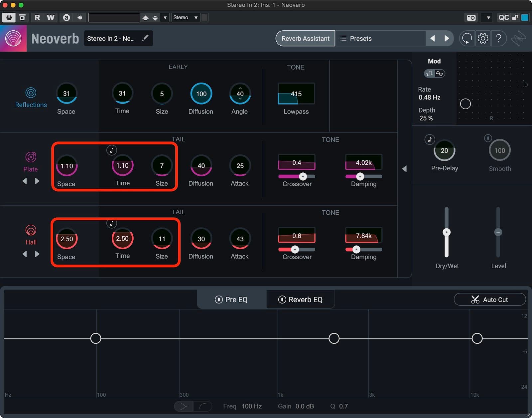Click the Freq 100 Hz value

[x=251, y=406]
